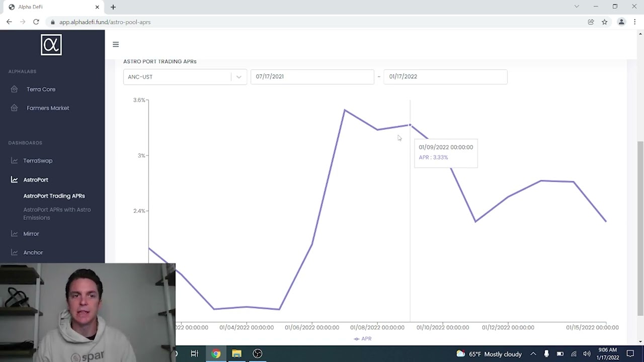This screenshot has width=644, height=362.
Task: Open OBS Studio from taskbar
Action: (x=258, y=353)
